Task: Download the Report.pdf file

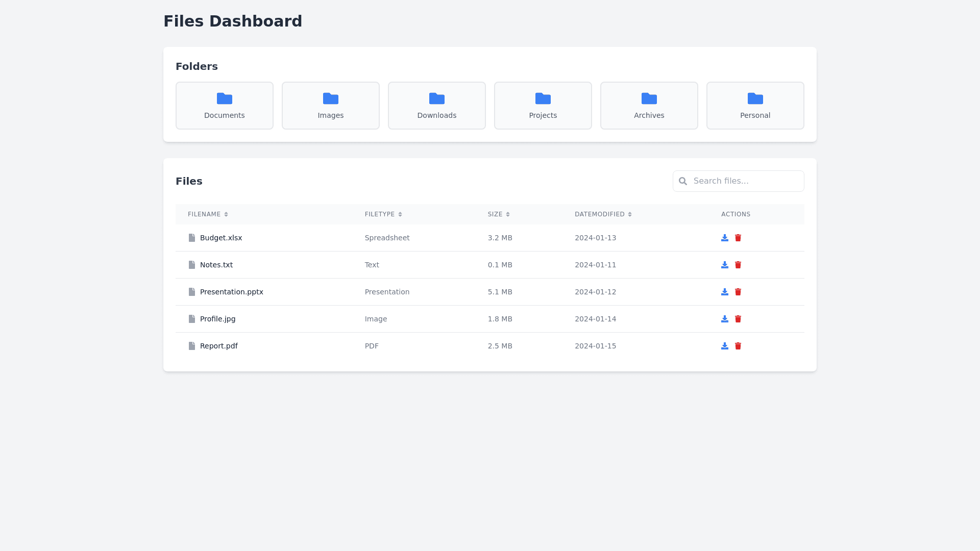Action: point(724,346)
